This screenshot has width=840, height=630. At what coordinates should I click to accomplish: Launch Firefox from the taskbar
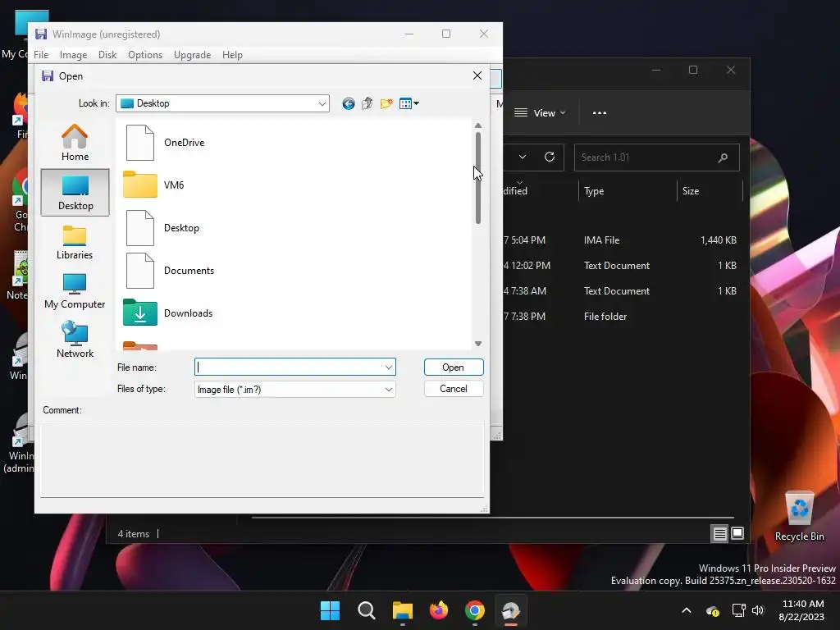pyautogui.click(x=439, y=610)
